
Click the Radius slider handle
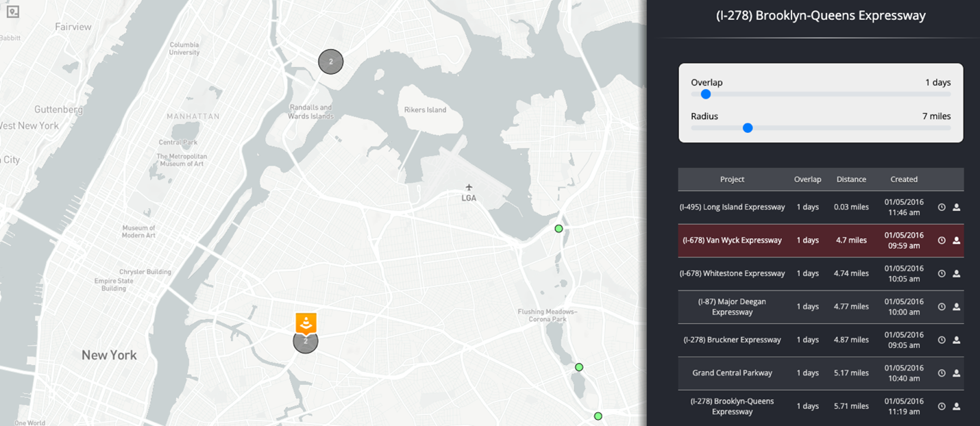(748, 128)
